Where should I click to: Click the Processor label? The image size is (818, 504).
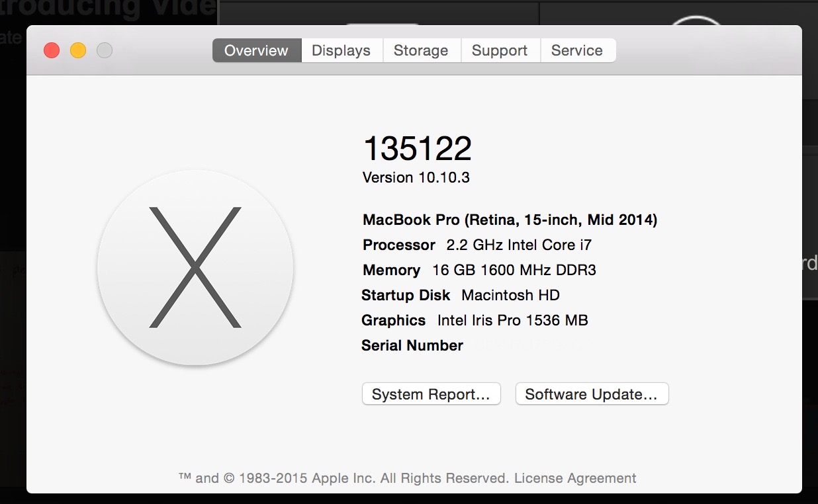399,245
